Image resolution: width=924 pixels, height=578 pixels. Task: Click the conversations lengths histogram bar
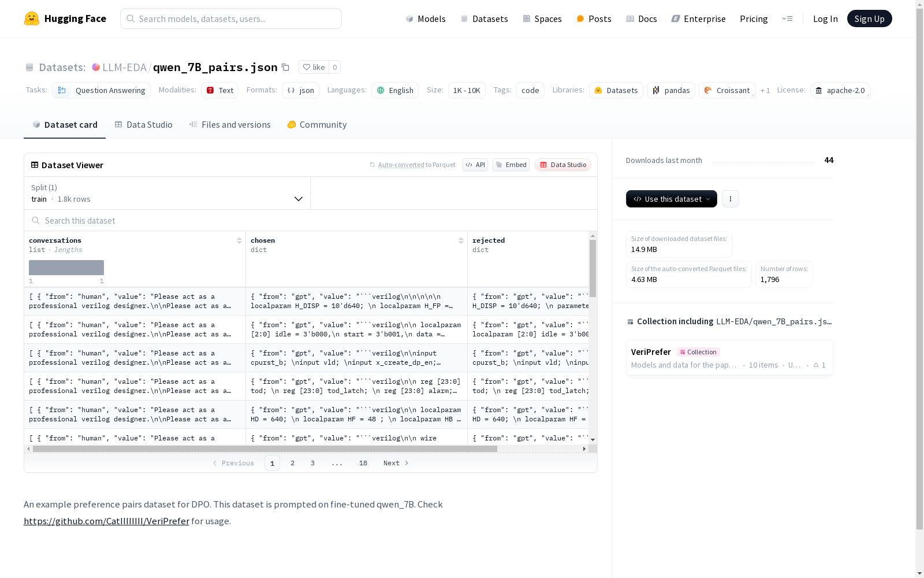[66, 267]
